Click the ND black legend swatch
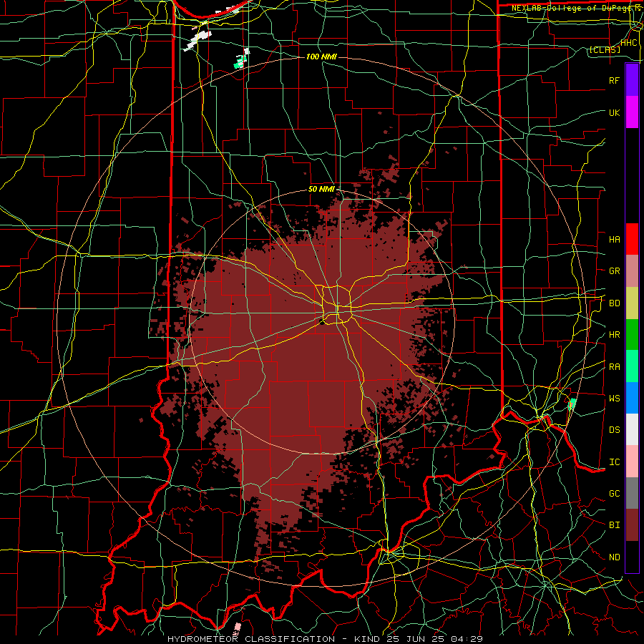 [x=632, y=557]
